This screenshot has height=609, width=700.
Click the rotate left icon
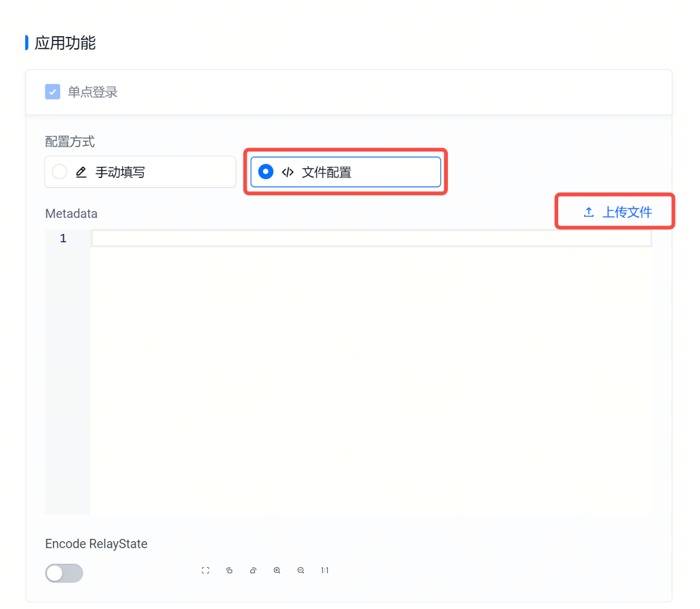coord(229,570)
